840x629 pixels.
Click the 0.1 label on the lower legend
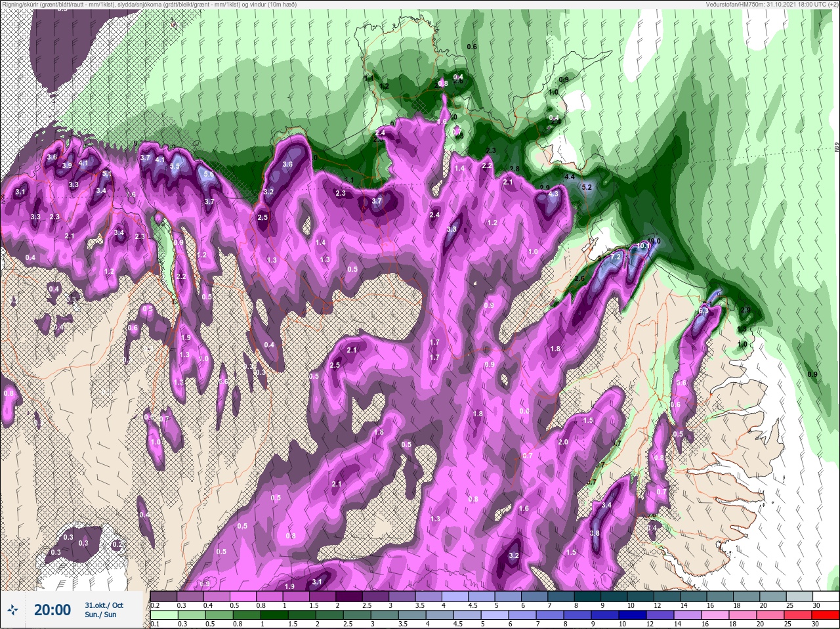155,624
